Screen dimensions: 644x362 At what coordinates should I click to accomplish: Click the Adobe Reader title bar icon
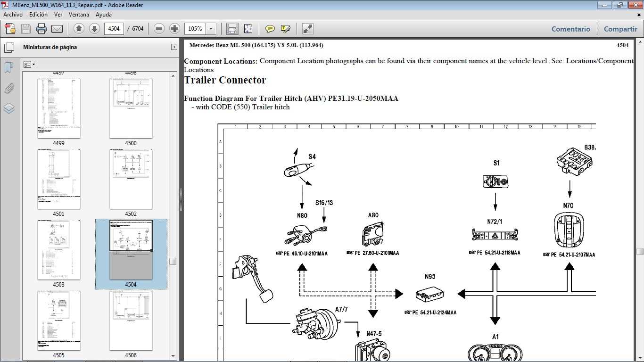coord(6,5)
